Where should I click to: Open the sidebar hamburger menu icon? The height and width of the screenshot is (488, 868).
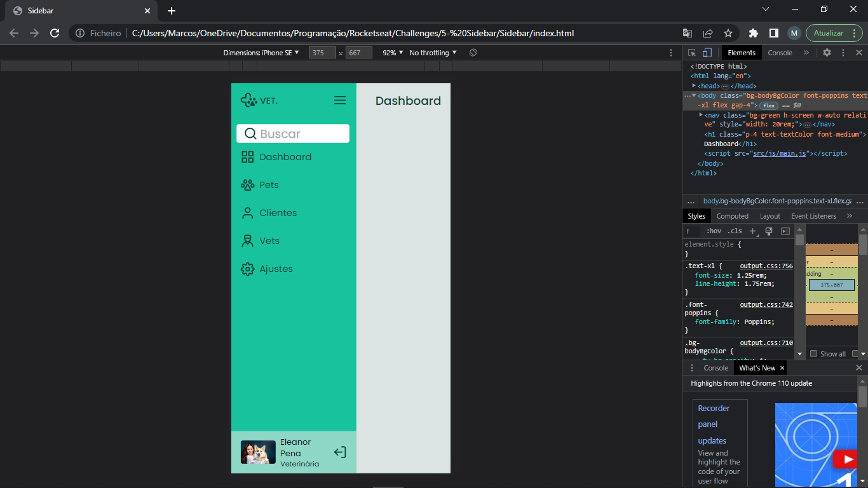[340, 100]
